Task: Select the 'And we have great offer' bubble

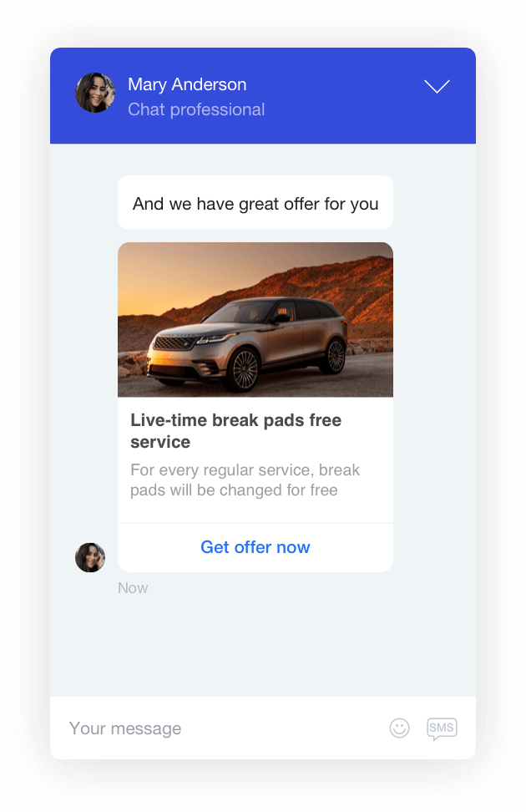Action: click(x=255, y=202)
